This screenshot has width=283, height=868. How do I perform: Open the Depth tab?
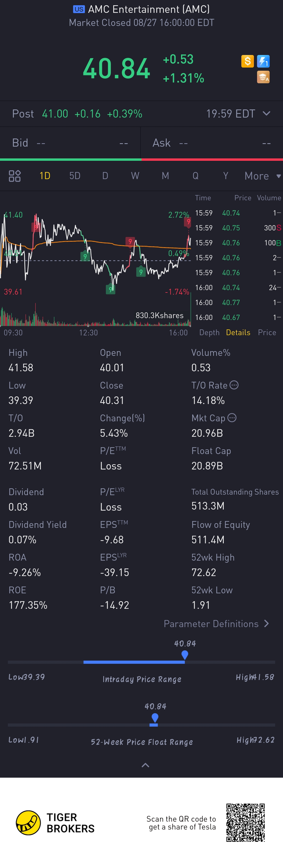click(209, 333)
